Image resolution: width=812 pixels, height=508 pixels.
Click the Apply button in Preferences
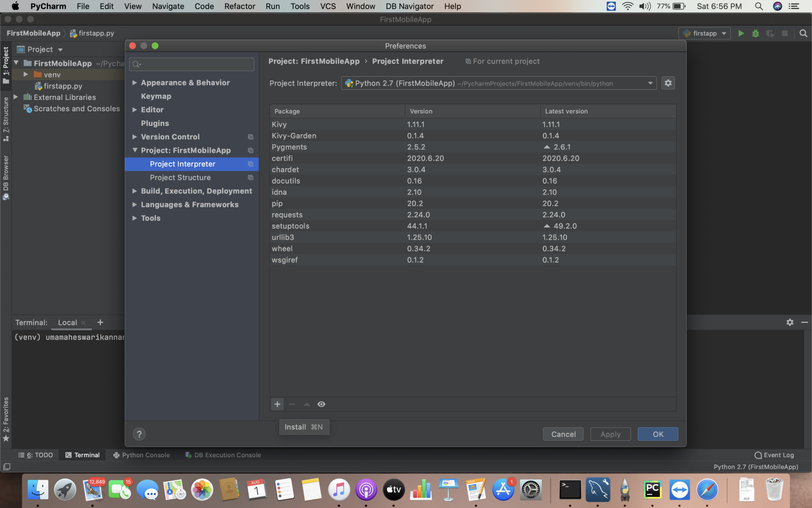(610, 434)
